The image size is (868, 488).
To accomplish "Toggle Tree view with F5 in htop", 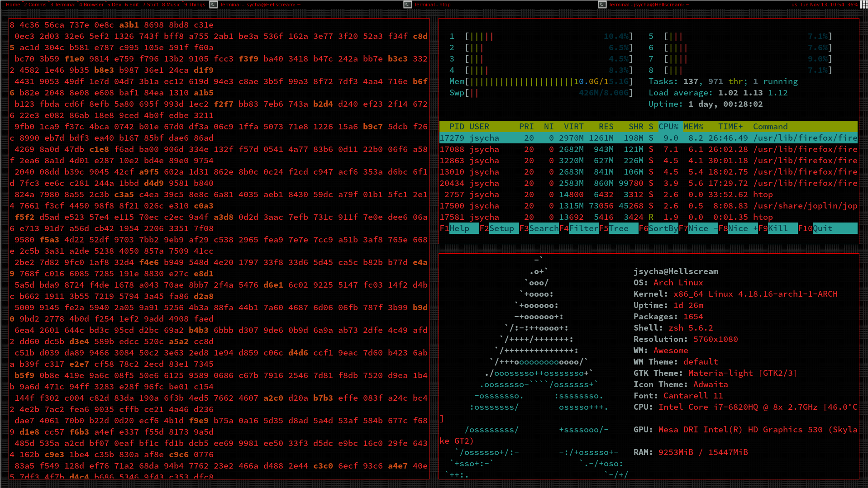I will (619, 228).
